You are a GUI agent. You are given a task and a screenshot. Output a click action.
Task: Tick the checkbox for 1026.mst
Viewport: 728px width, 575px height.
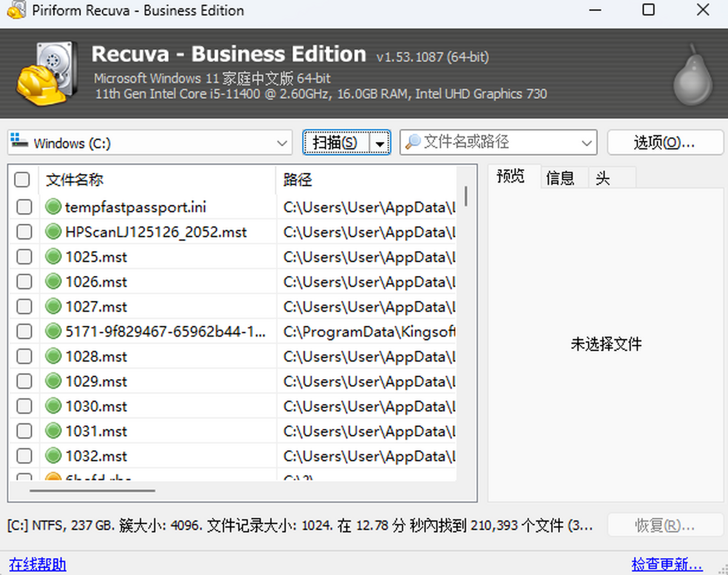[24, 282]
